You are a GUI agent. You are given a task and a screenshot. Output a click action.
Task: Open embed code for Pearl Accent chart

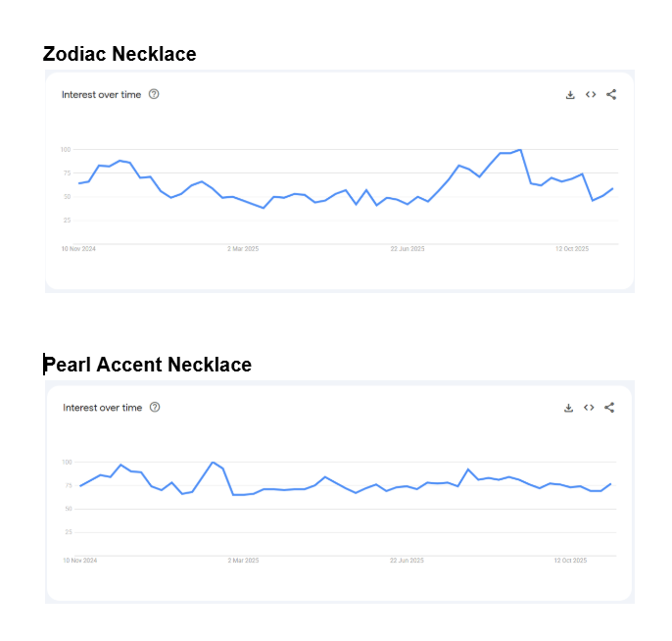click(x=589, y=408)
